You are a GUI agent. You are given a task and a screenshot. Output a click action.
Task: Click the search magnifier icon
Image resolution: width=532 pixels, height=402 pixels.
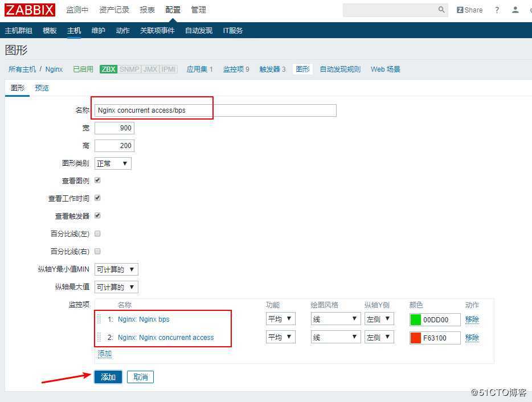point(441,10)
